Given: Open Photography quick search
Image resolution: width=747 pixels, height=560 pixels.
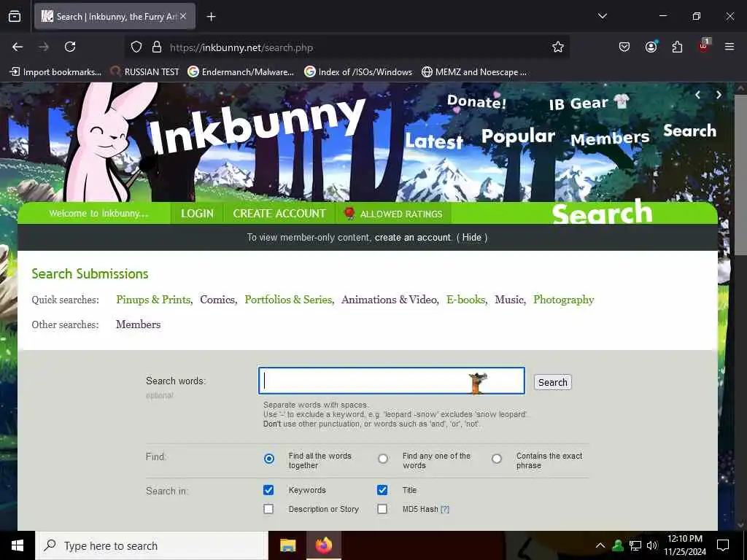Looking at the screenshot, I should 564,300.
